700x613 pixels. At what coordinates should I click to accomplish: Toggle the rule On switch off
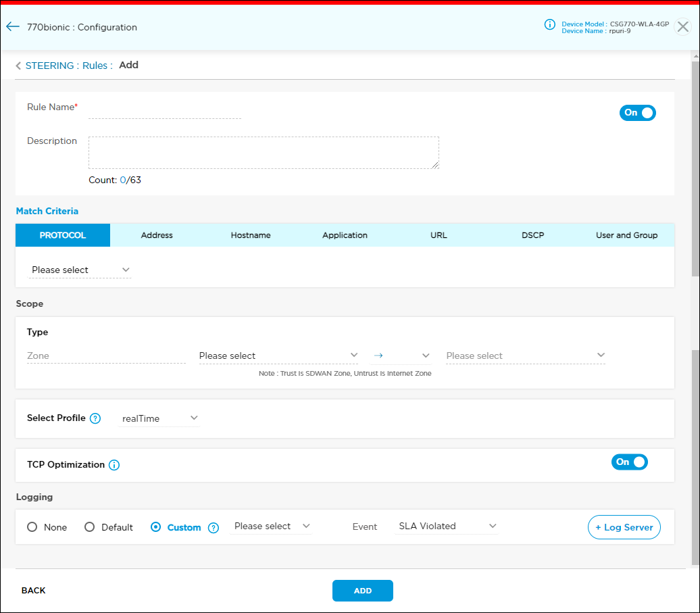click(x=637, y=113)
